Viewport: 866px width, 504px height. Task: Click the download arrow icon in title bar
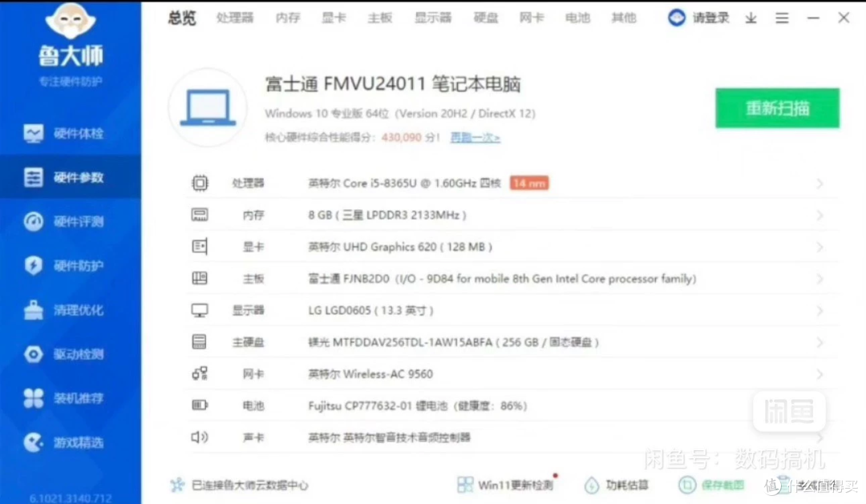[x=751, y=18]
